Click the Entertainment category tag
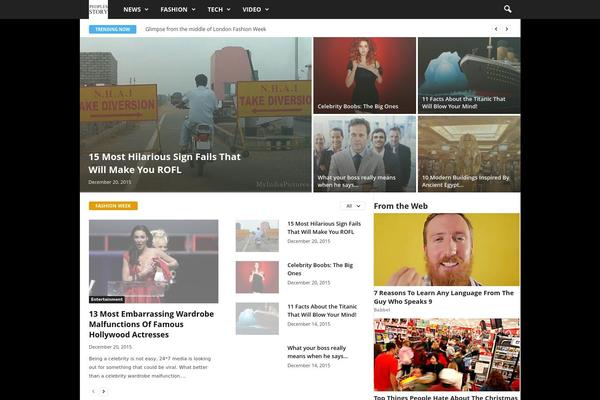 [107, 299]
